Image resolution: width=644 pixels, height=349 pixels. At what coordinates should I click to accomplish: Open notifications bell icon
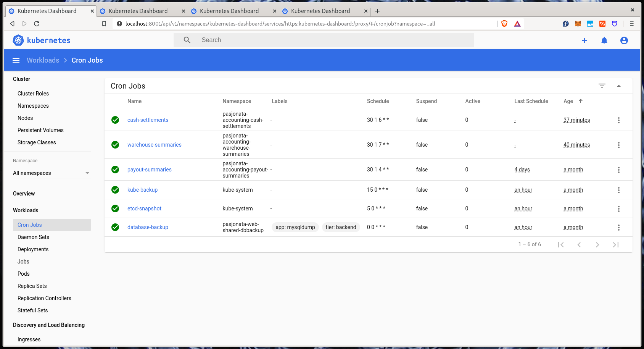604,40
